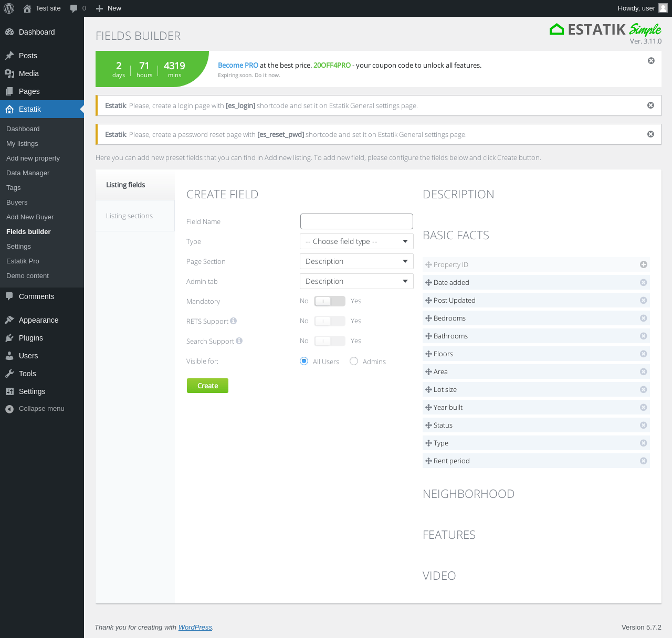
Task: Select the Admins radio button
Action: pos(354,361)
